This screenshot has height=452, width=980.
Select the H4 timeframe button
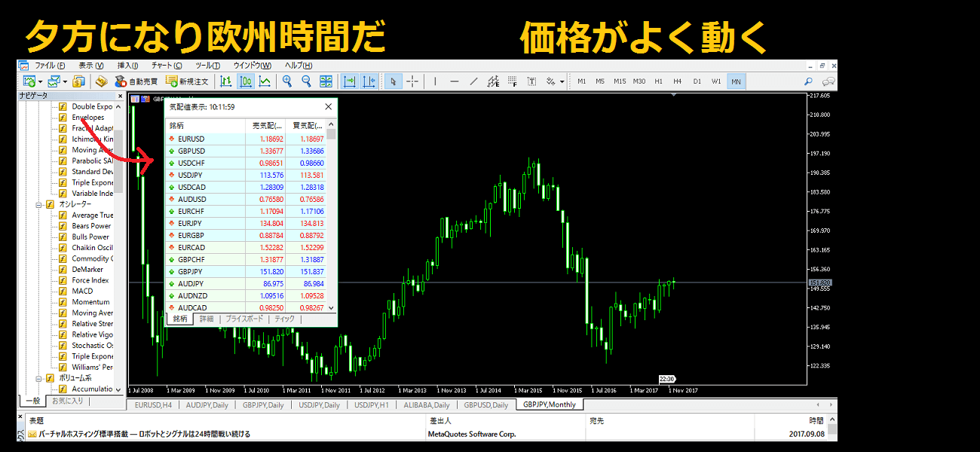[677, 81]
